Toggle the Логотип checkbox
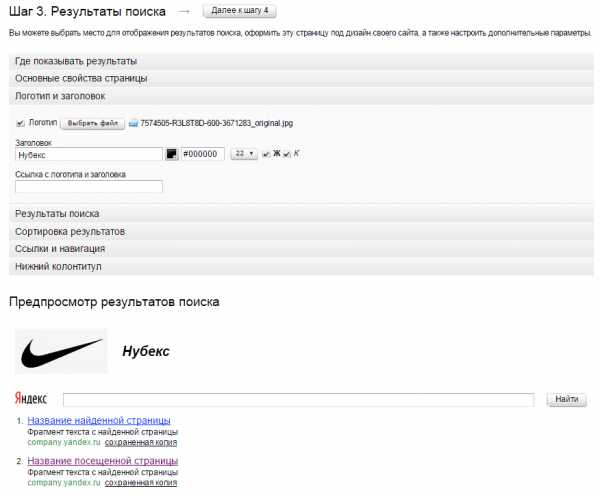The height and width of the screenshot is (495, 600). (x=20, y=123)
